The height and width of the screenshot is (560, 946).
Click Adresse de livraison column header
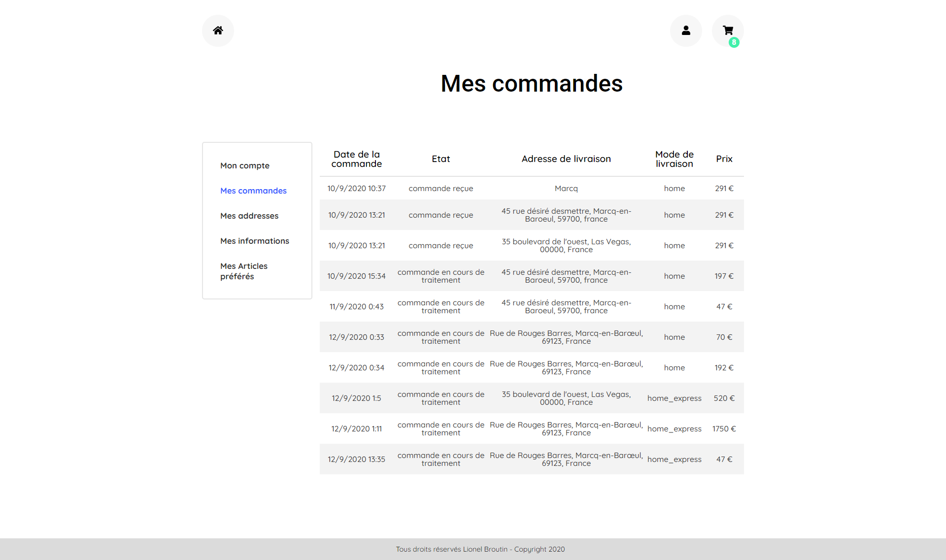tap(566, 159)
